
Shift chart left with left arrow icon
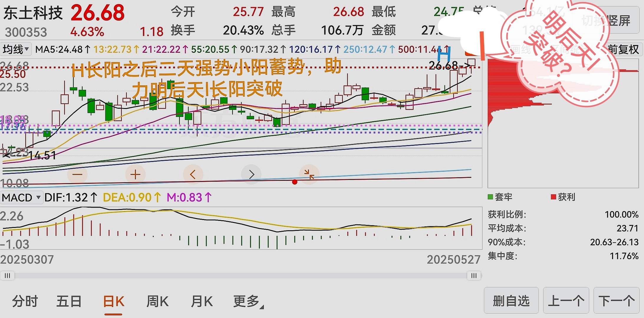(193, 174)
